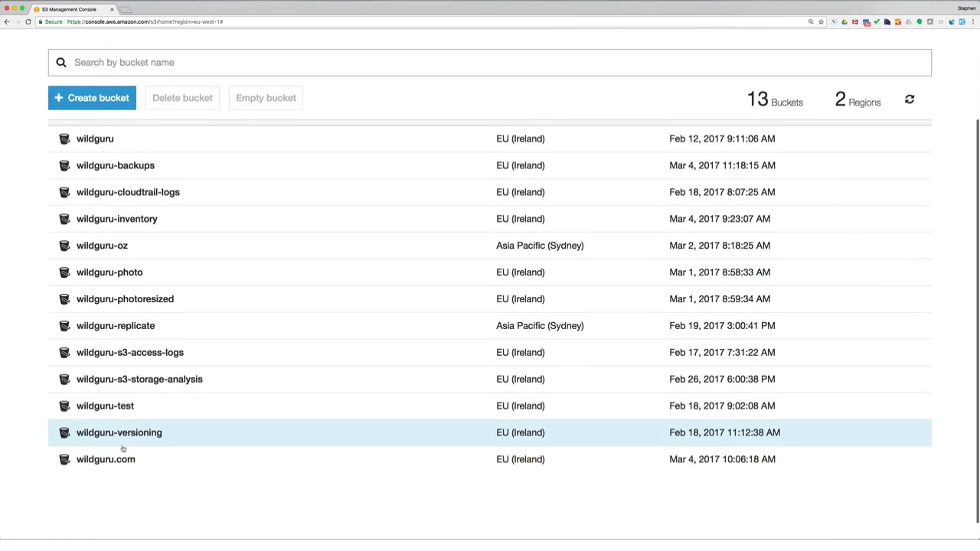Viewport: 980px width, 551px height.
Task: Click the bucket icon beside wildguru-test
Action: coord(64,406)
